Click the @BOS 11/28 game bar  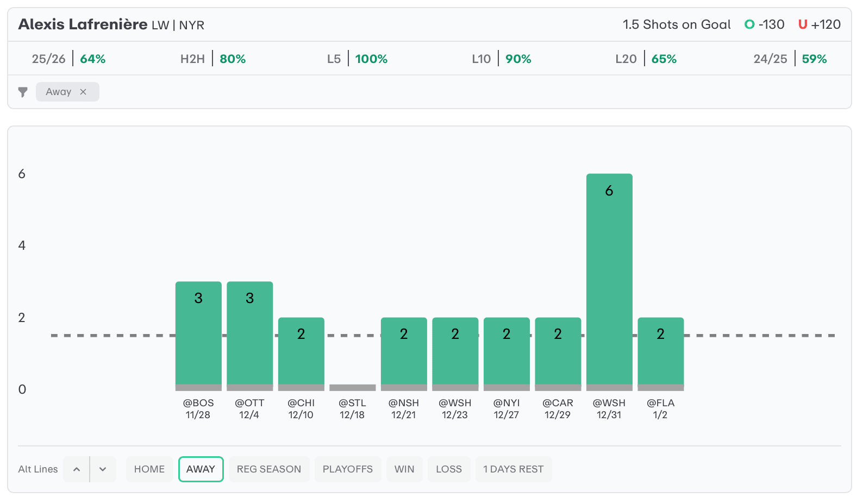(x=198, y=334)
